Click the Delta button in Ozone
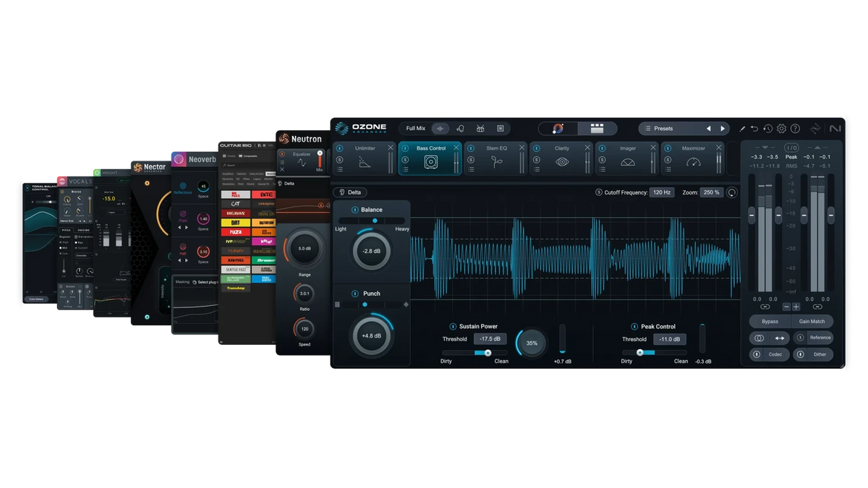This screenshot has height=488, width=868. point(350,192)
